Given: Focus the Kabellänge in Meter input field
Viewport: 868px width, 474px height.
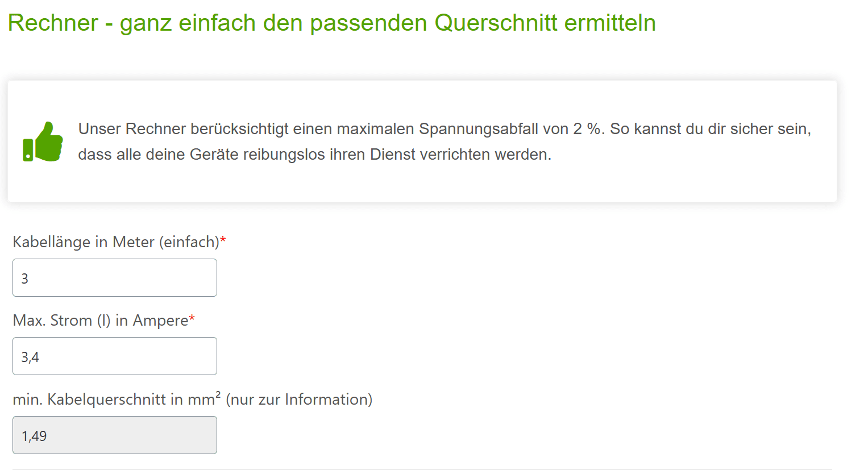Looking at the screenshot, I should [115, 278].
